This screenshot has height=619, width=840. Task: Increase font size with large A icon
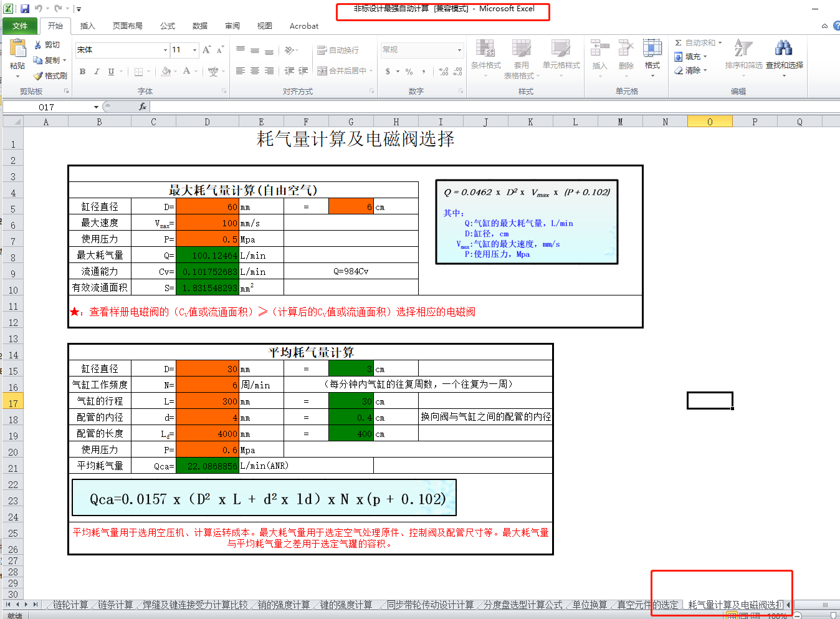206,49
